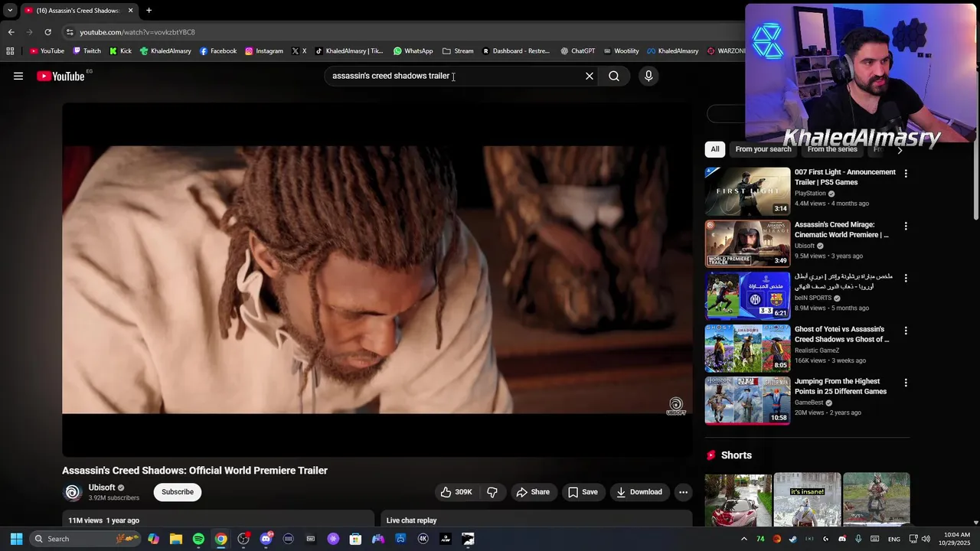Image resolution: width=980 pixels, height=551 pixels.
Task: Clear the search box with the X
Action: click(590, 76)
